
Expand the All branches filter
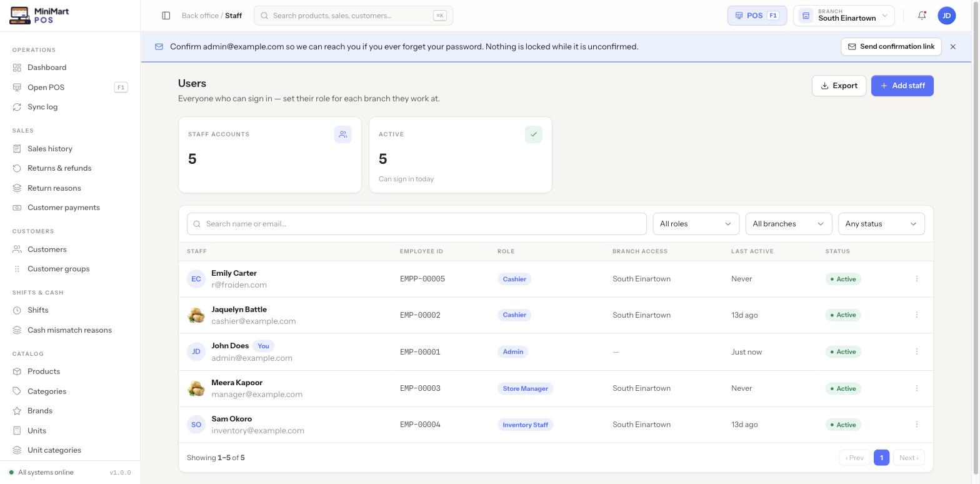click(789, 224)
